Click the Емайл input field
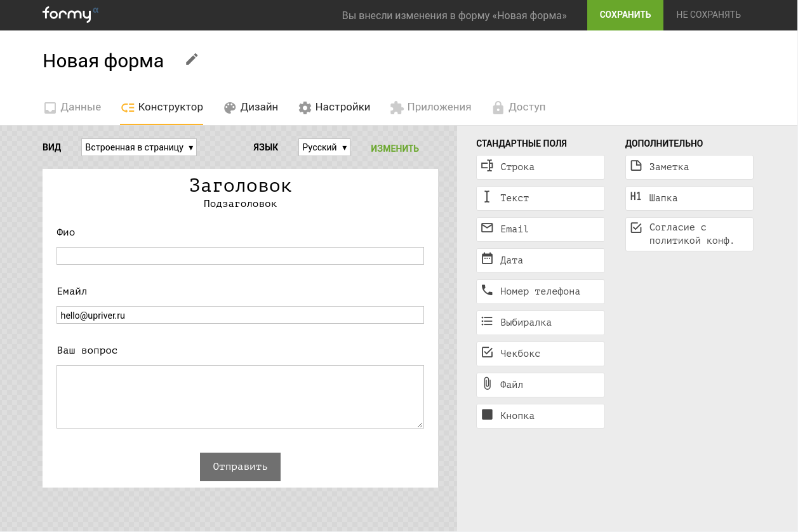Viewport: 798px width, 532px height. (x=240, y=315)
